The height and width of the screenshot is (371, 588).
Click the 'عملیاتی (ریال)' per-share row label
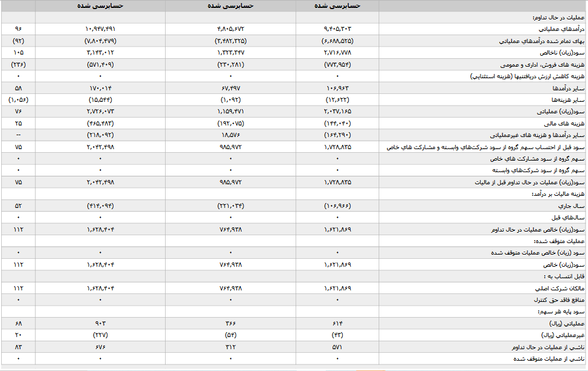[564, 323]
